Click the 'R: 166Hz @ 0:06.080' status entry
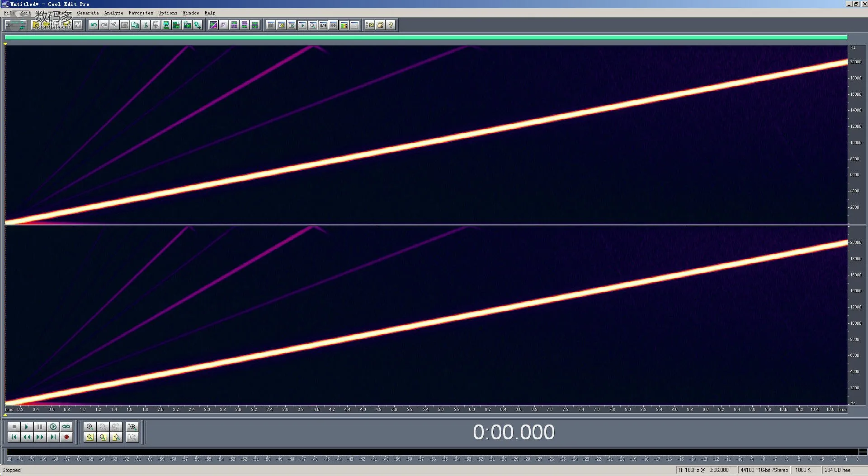This screenshot has height=476, width=868. [706, 470]
